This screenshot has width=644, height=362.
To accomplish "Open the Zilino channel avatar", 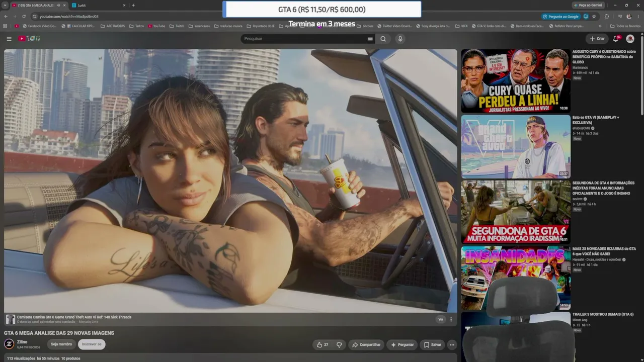I will [9, 344].
